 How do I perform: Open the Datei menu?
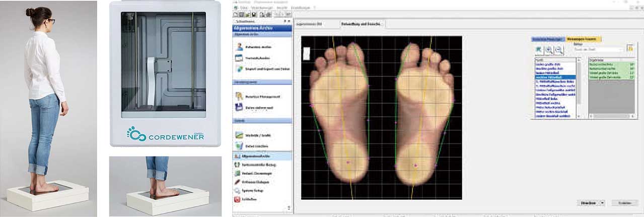pyautogui.click(x=244, y=8)
